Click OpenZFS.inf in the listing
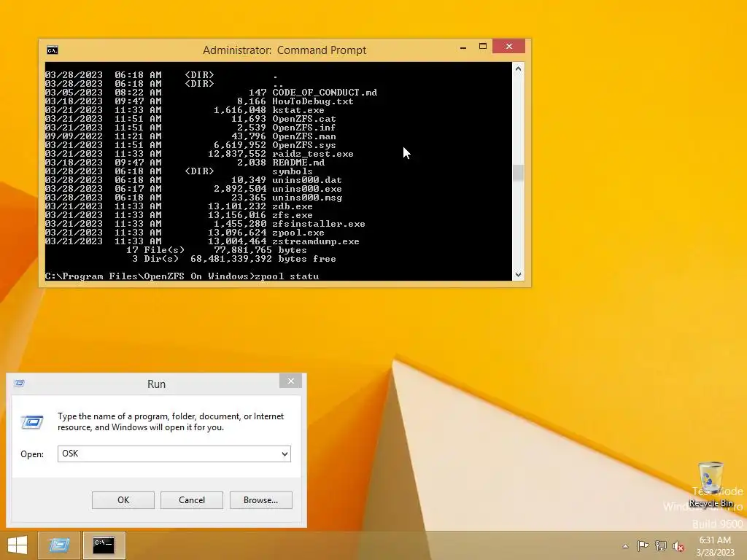The image size is (747, 560). coord(304,128)
